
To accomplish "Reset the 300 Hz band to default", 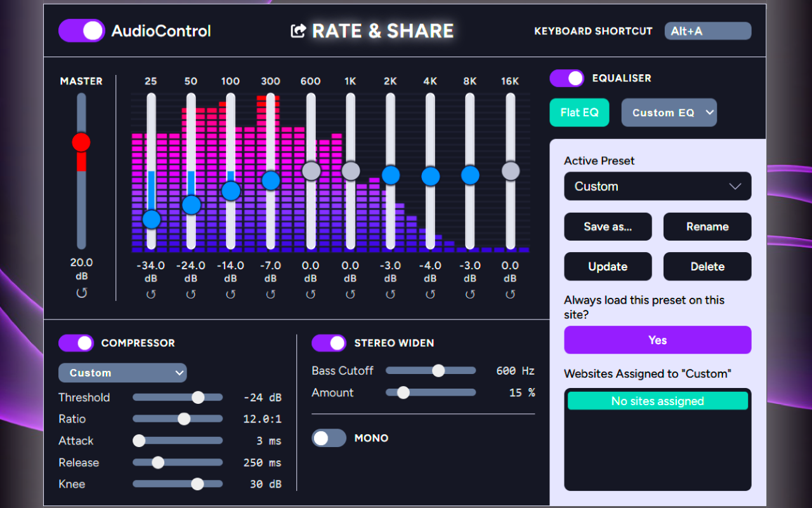I will pos(270,294).
